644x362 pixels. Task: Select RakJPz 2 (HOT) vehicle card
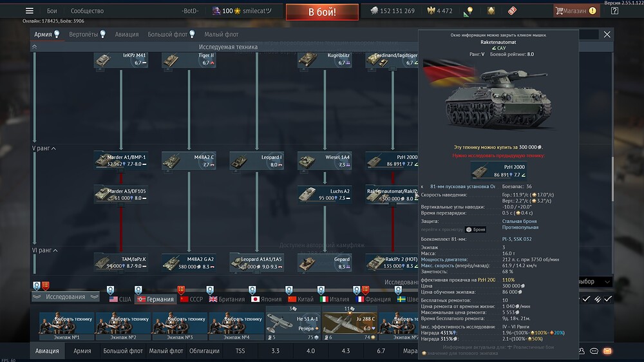(x=392, y=263)
